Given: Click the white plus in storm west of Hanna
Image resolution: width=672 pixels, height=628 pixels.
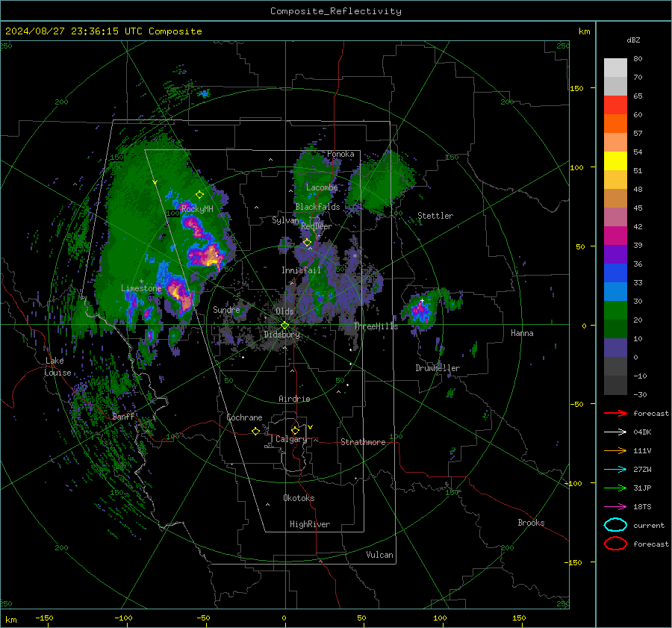Looking at the screenshot, I should tap(422, 301).
